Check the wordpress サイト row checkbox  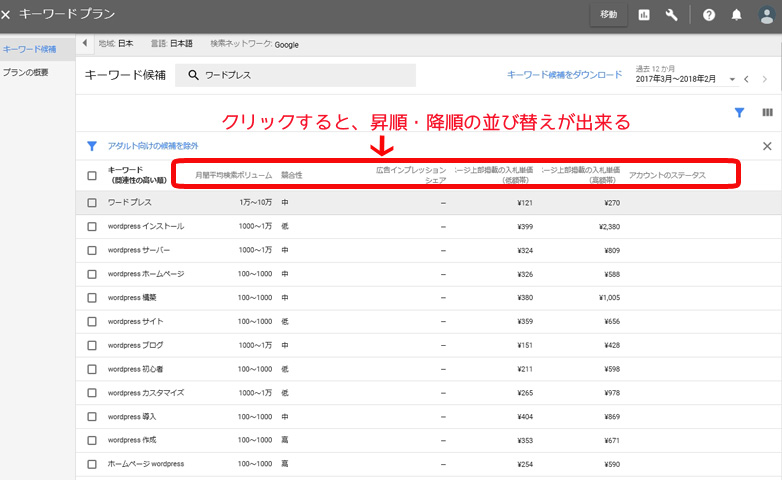coord(92,322)
